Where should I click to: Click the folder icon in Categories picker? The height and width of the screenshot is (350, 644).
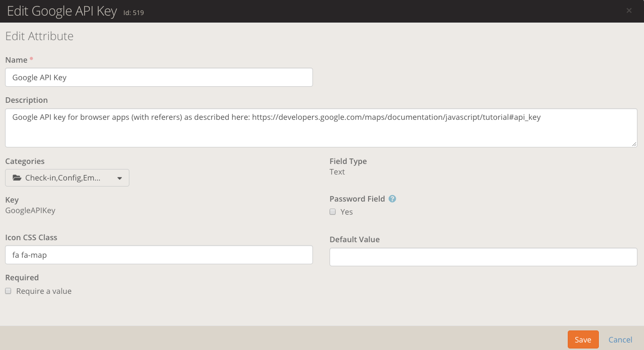point(17,178)
